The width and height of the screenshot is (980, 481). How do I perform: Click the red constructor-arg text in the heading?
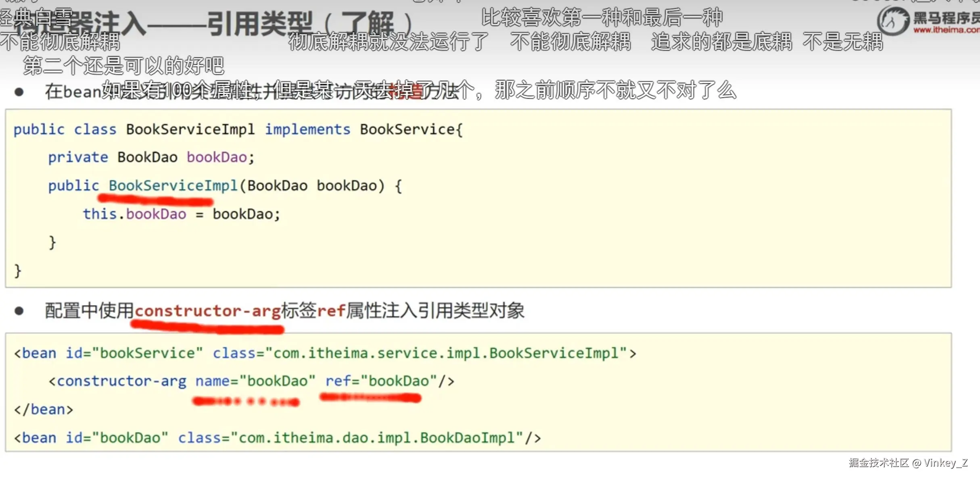point(208,311)
